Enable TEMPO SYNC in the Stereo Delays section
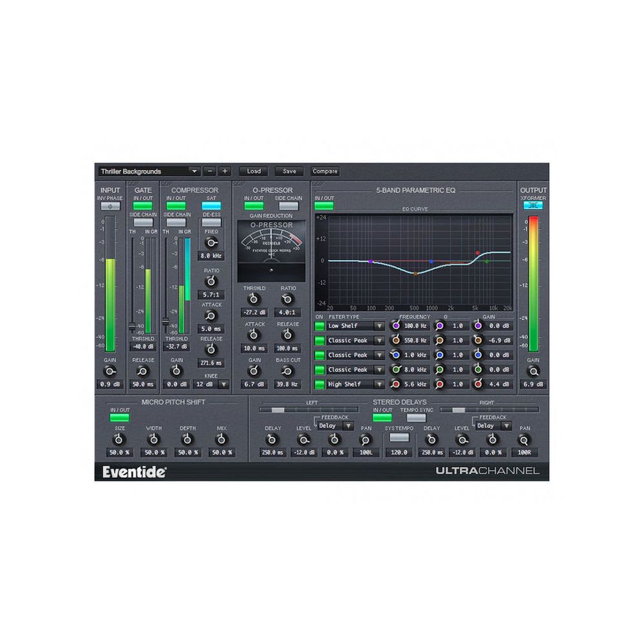 (416, 417)
